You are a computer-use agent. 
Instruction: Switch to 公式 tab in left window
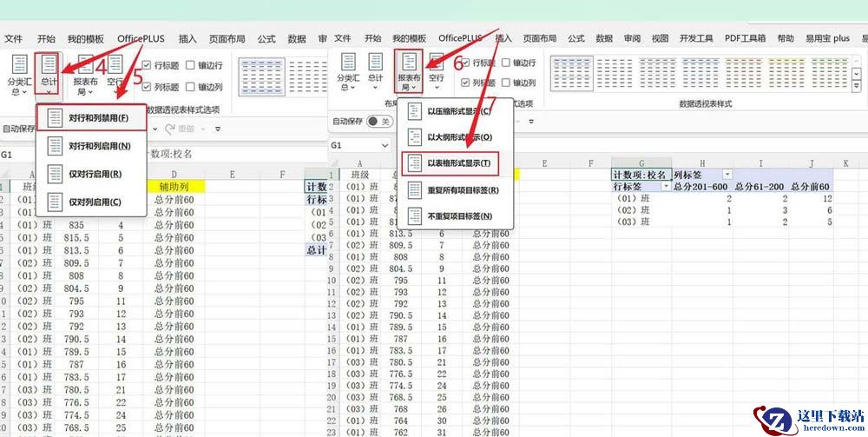266,39
